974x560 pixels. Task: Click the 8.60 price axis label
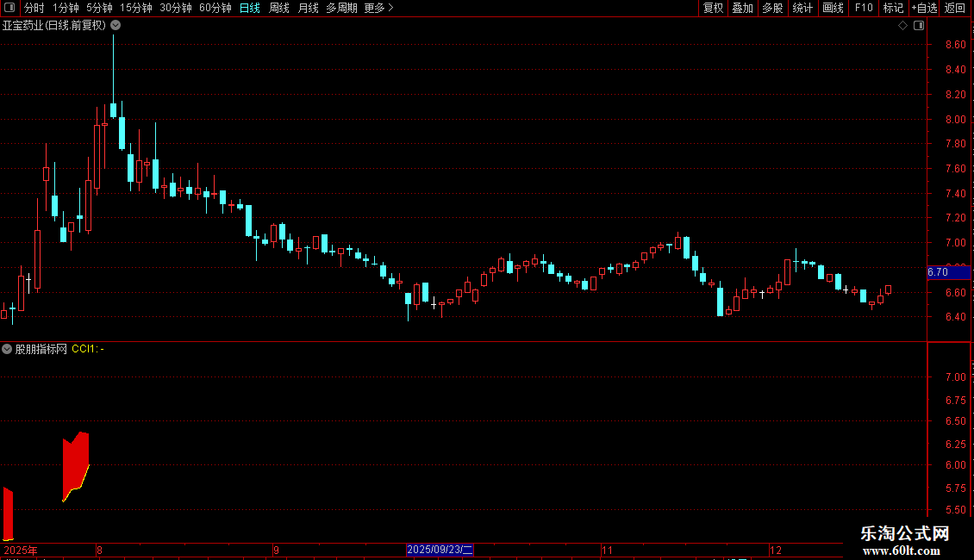(x=955, y=45)
